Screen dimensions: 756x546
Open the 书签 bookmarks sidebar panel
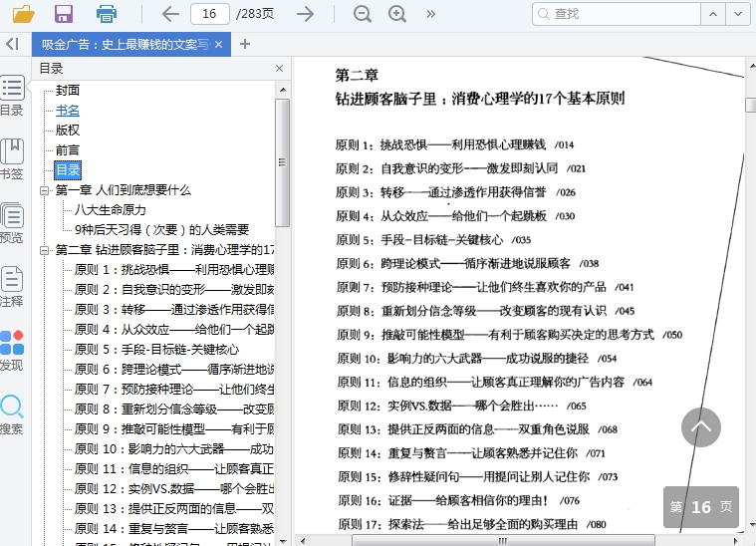coord(12,159)
